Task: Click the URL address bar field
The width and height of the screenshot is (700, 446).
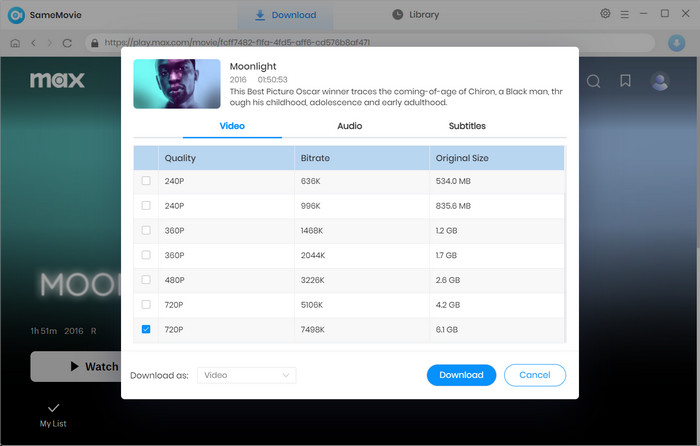Action: click(370, 43)
